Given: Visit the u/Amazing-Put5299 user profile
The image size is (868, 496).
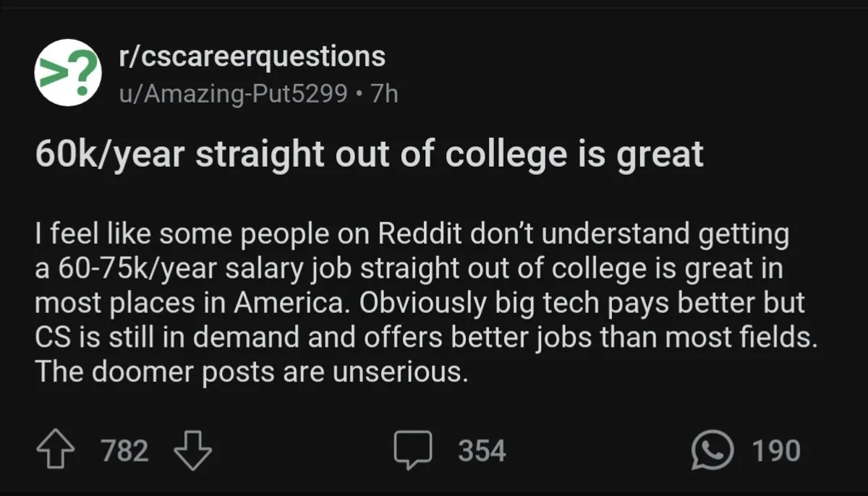Looking at the screenshot, I should pos(233,94).
